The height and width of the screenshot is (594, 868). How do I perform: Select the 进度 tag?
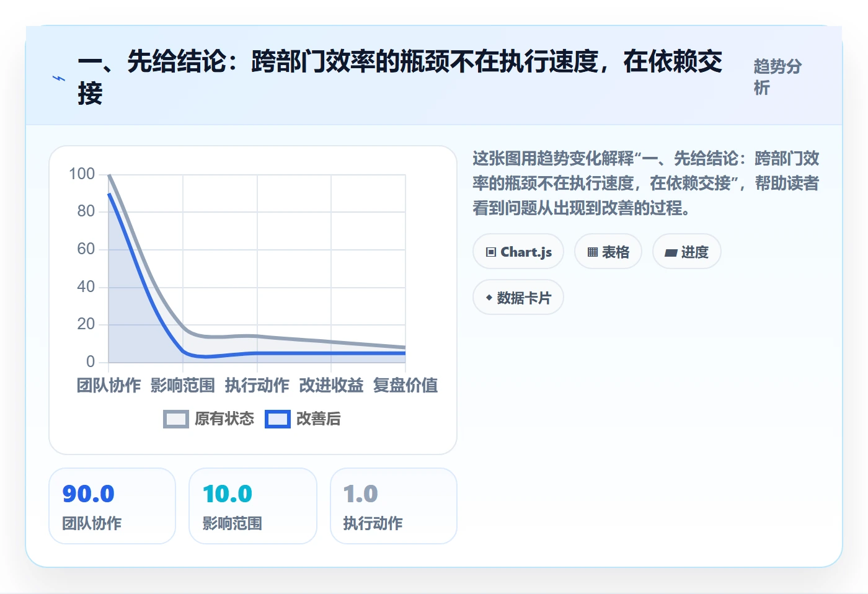pos(687,252)
